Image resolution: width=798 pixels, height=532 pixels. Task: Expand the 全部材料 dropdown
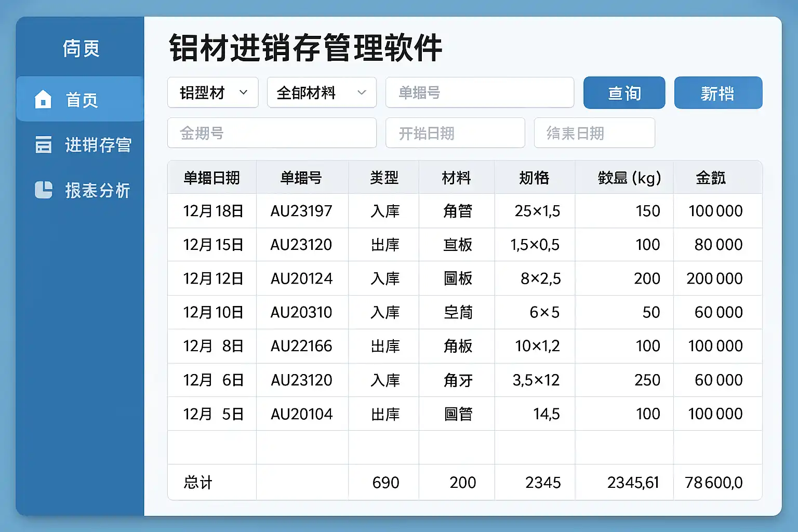322,92
